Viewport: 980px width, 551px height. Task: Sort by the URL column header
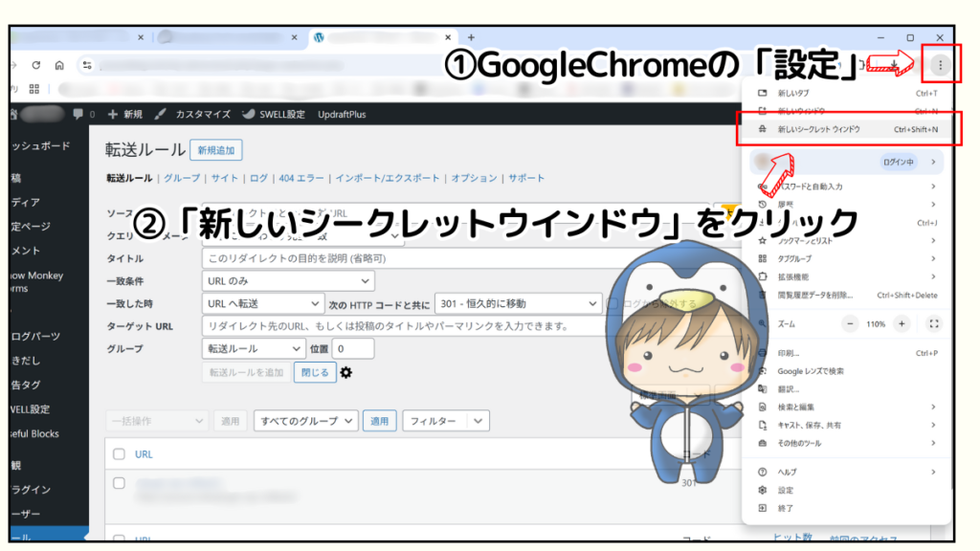[x=144, y=454]
